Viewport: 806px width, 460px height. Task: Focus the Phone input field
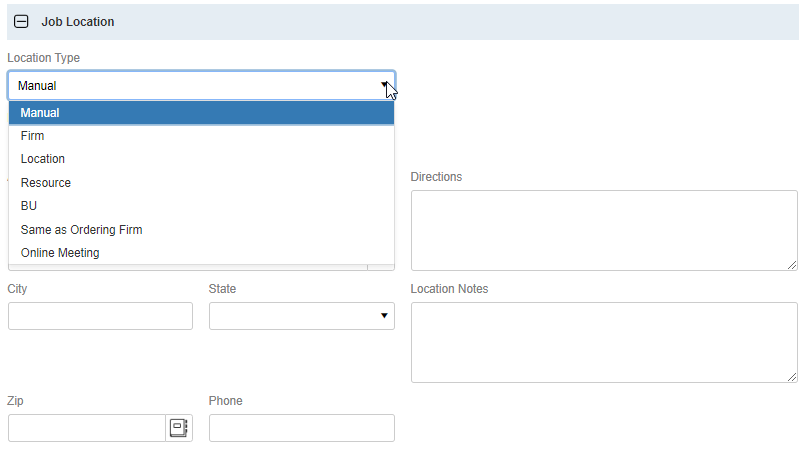point(301,428)
